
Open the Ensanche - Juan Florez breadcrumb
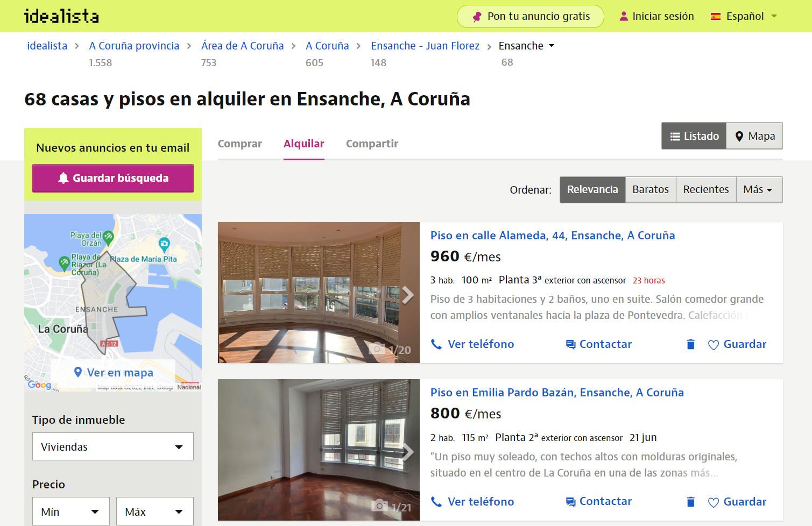425,46
